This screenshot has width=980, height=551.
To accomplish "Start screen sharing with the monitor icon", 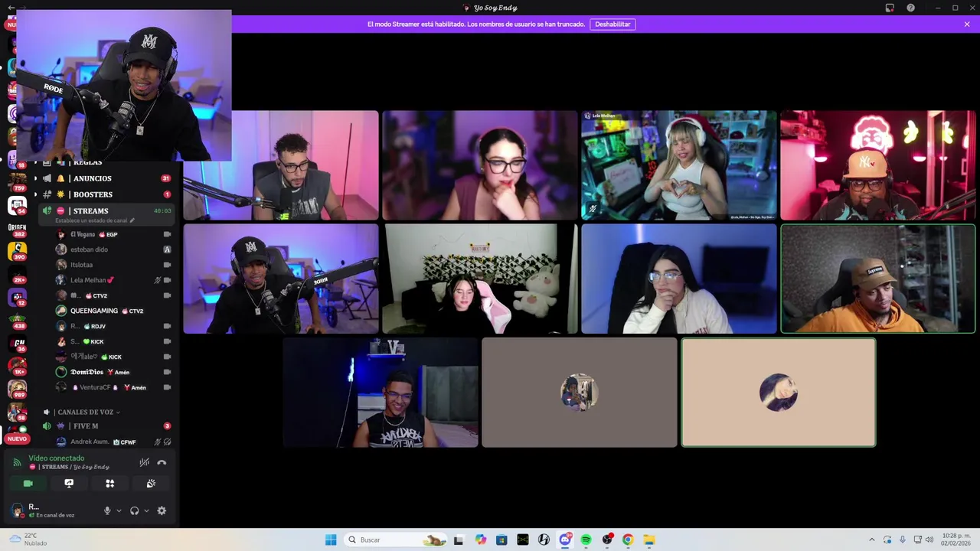I will [69, 484].
